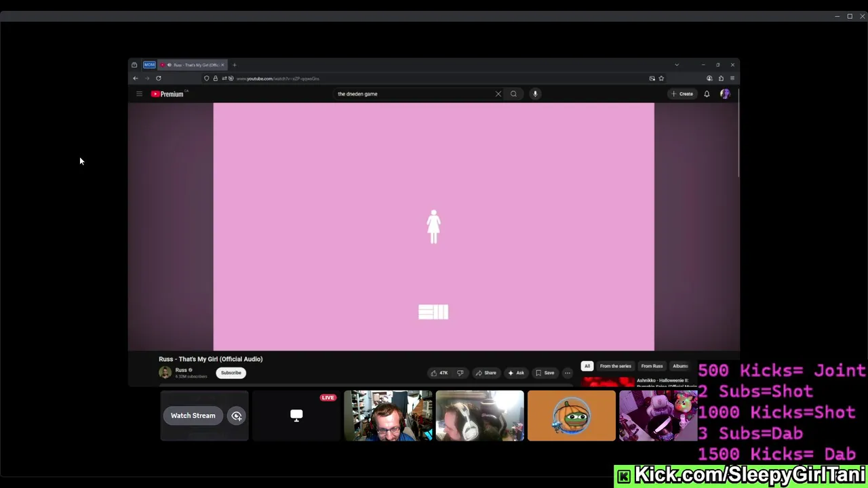Image resolution: width=868 pixels, height=488 pixels.
Task: Click the browser forward arrow
Action: [x=147, y=79]
